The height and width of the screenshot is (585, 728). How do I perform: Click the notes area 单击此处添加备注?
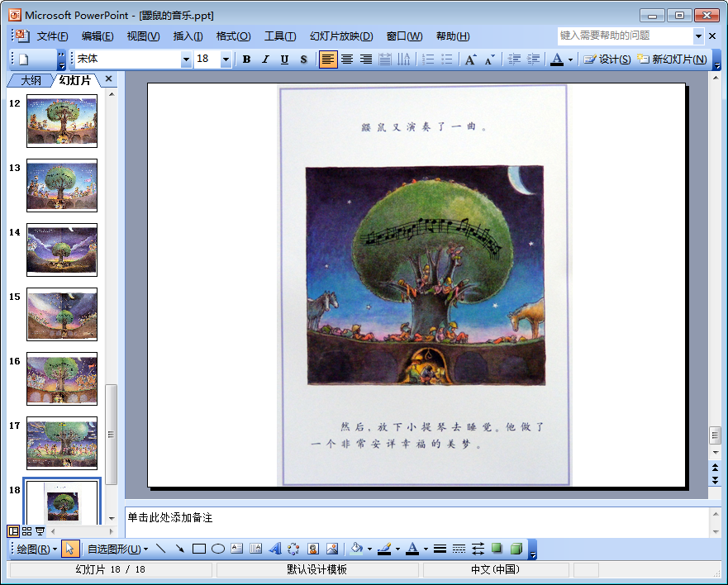[417, 522]
